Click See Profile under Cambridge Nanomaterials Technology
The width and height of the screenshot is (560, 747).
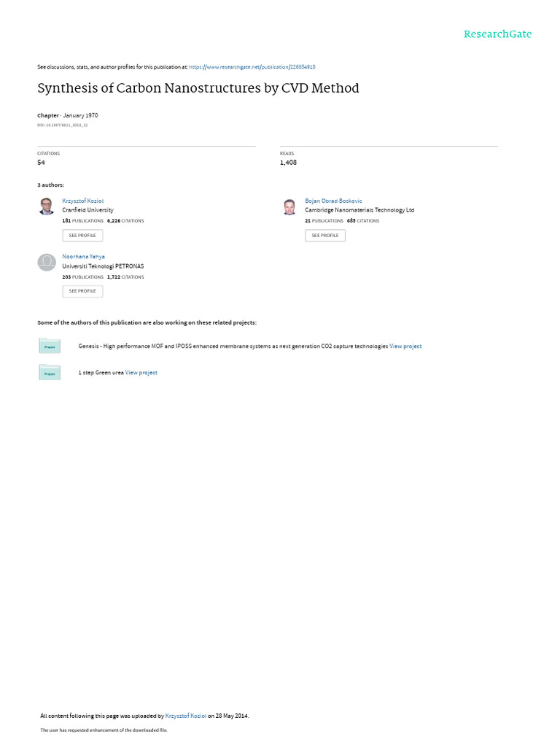[x=325, y=236]
